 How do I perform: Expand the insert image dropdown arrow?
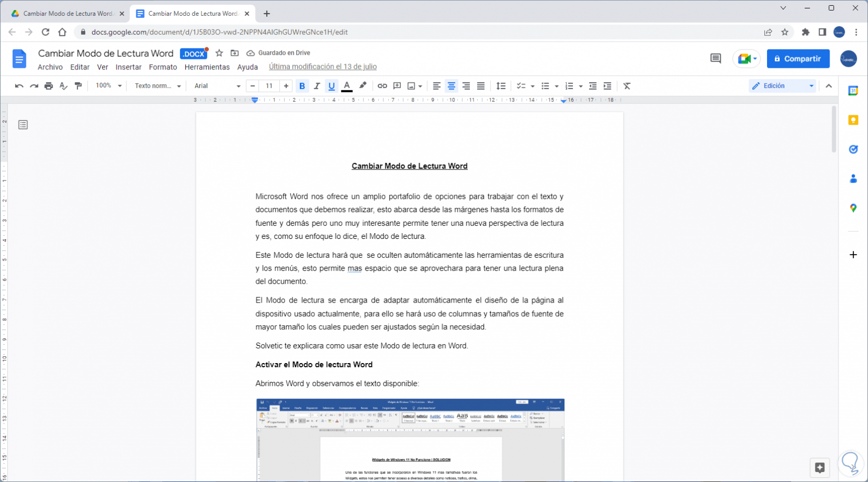tap(420, 86)
